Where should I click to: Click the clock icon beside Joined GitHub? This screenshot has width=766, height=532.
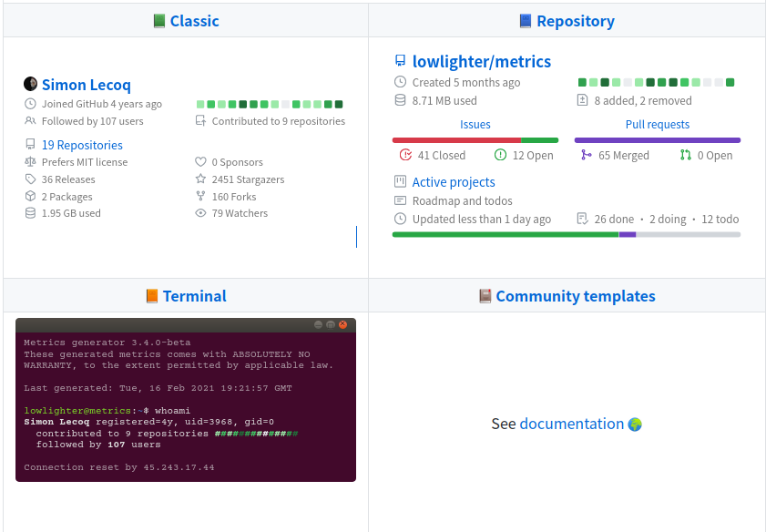click(x=30, y=104)
